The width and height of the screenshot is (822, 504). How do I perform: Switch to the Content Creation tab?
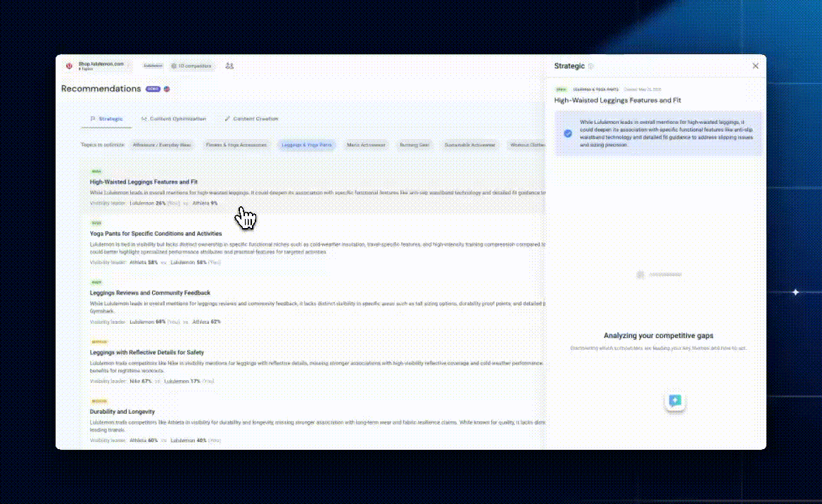coord(252,119)
